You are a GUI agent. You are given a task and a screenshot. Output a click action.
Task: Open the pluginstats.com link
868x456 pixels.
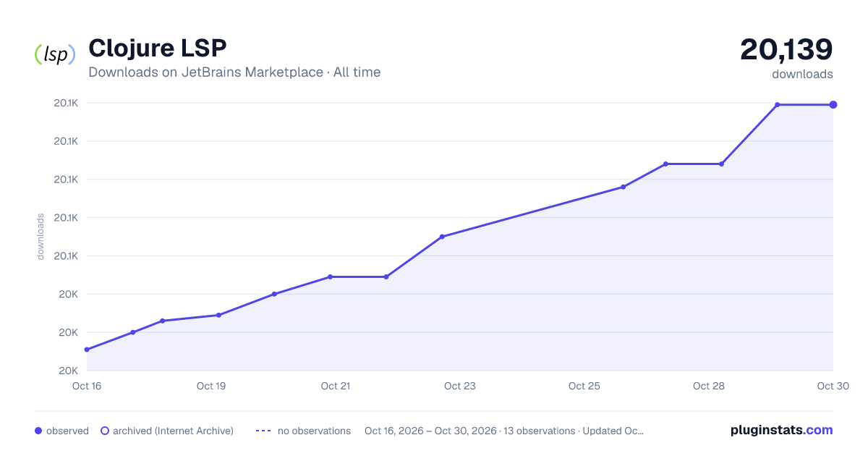[x=782, y=430]
